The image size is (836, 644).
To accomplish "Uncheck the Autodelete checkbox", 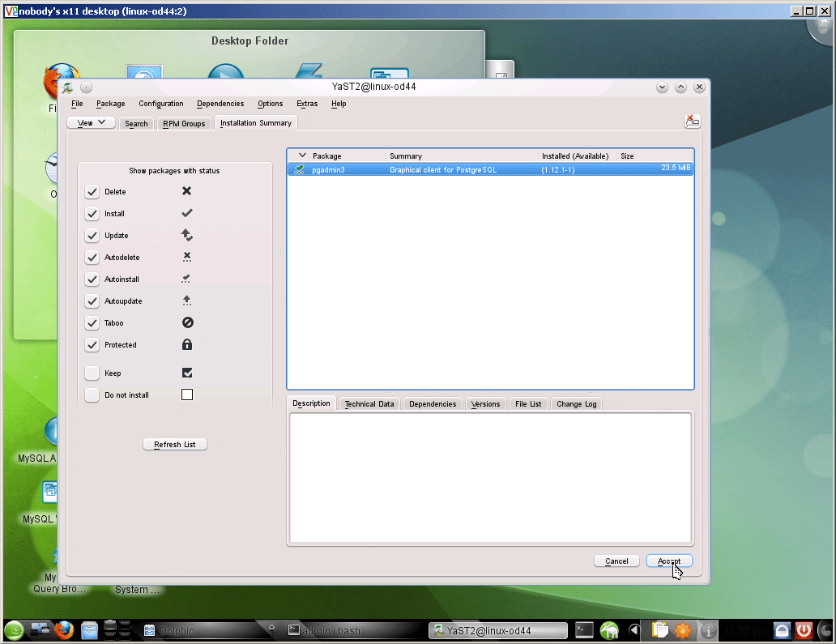I will tap(92, 257).
